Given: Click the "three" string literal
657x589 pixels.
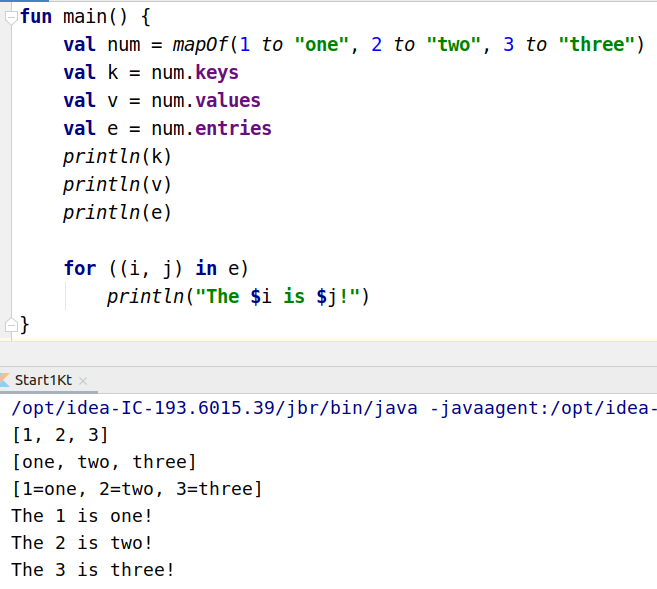Looking at the screenshot, I should pyautogui.click(x=597, y=45).
